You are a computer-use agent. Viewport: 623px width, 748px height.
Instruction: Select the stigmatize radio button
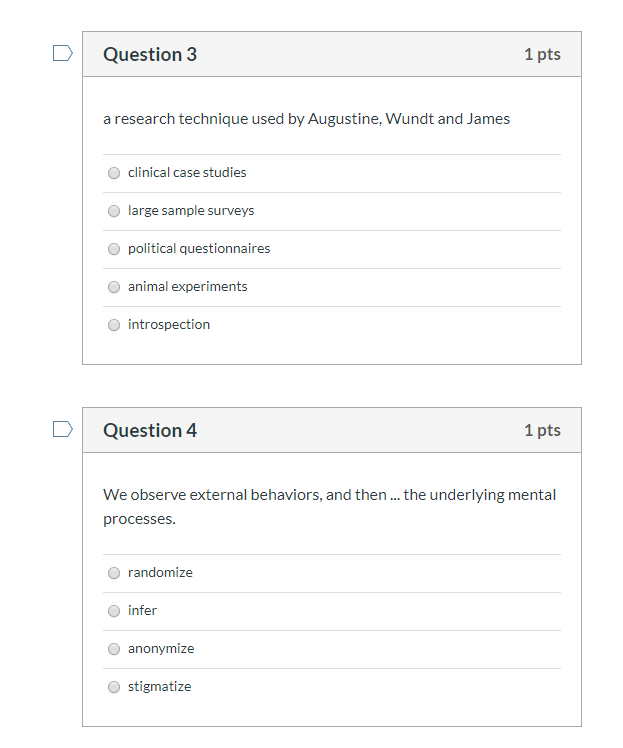tap(114, 687)
